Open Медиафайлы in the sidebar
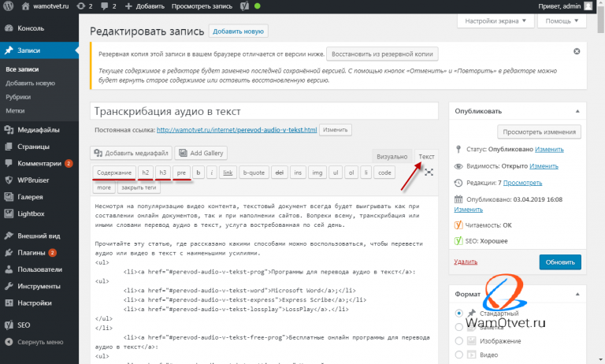 pos(39,129)
